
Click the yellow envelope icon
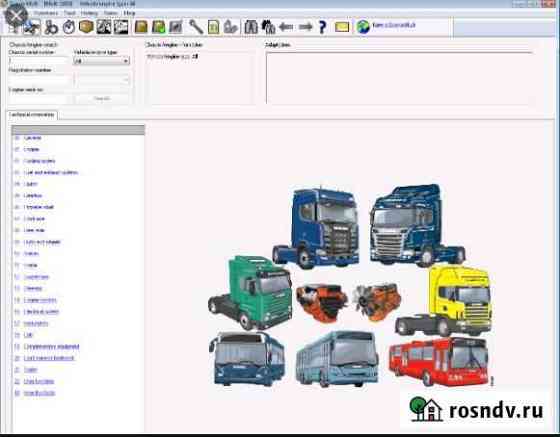pyautogui.click(x=342, y=27)
